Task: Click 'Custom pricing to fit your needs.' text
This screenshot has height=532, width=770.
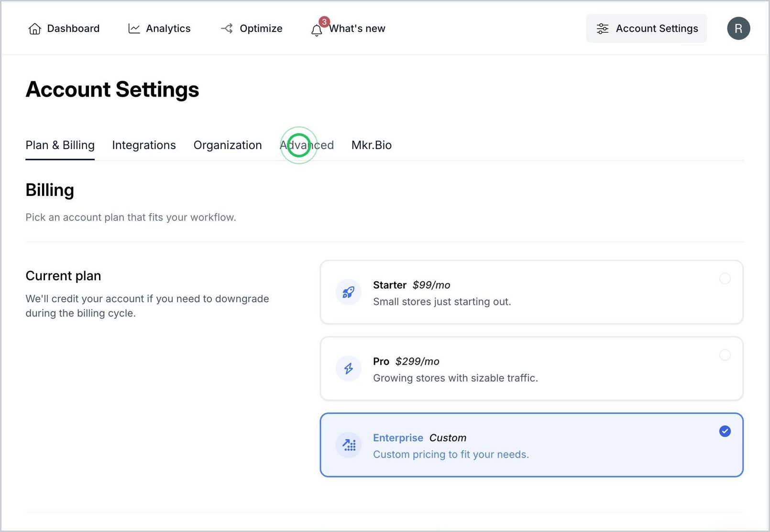Action: click(x=451, y=455)
